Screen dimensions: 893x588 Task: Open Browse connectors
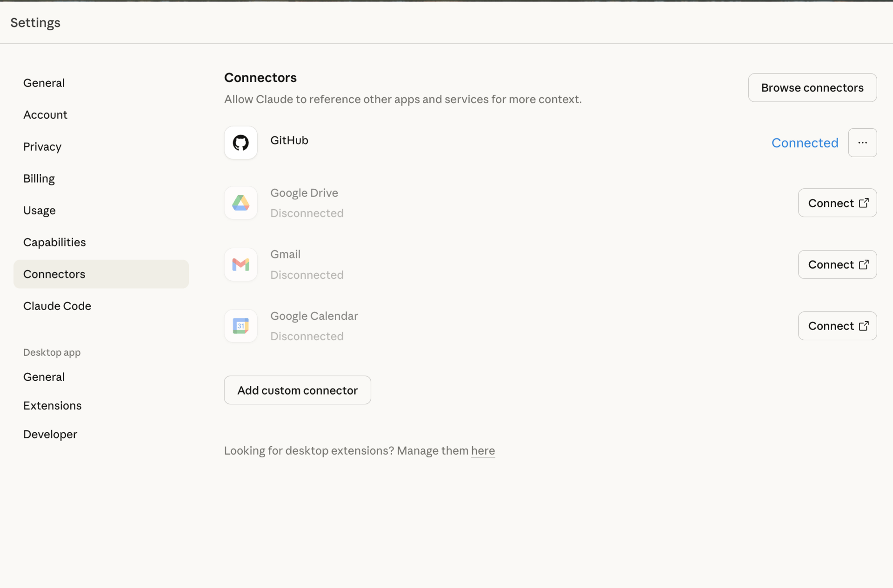pos(812,88)
